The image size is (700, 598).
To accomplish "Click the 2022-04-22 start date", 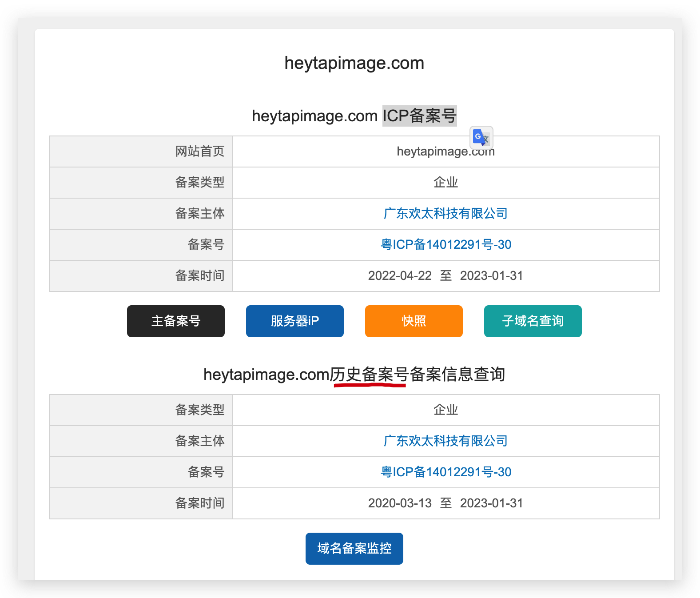I will (400, 276).
